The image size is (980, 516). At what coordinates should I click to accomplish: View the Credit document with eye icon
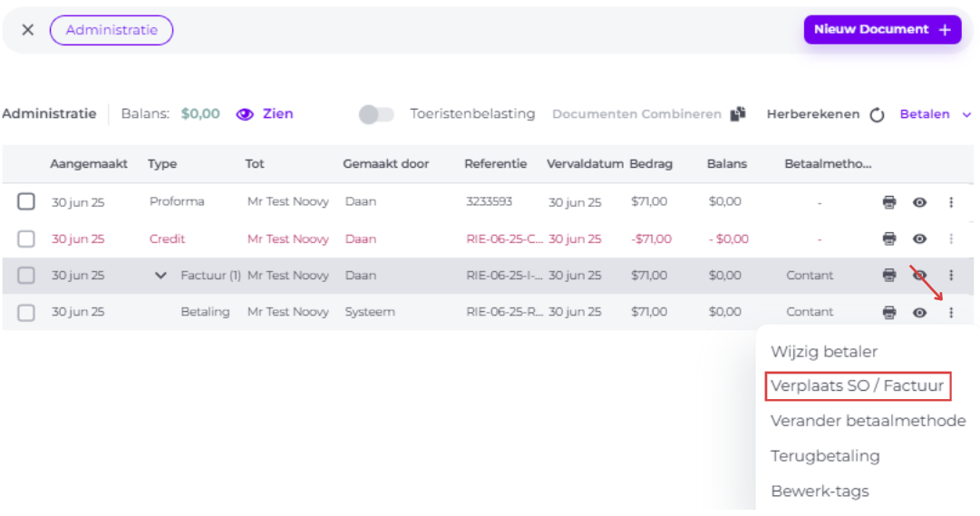pyautogui.click(x=919, y=239)
